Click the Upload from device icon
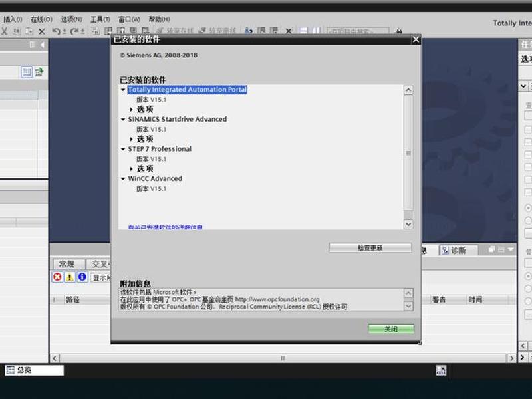 (121, 31)
